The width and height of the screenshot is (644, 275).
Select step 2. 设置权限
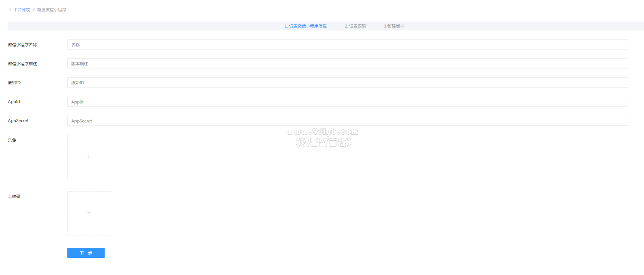[x=355, y=26]
